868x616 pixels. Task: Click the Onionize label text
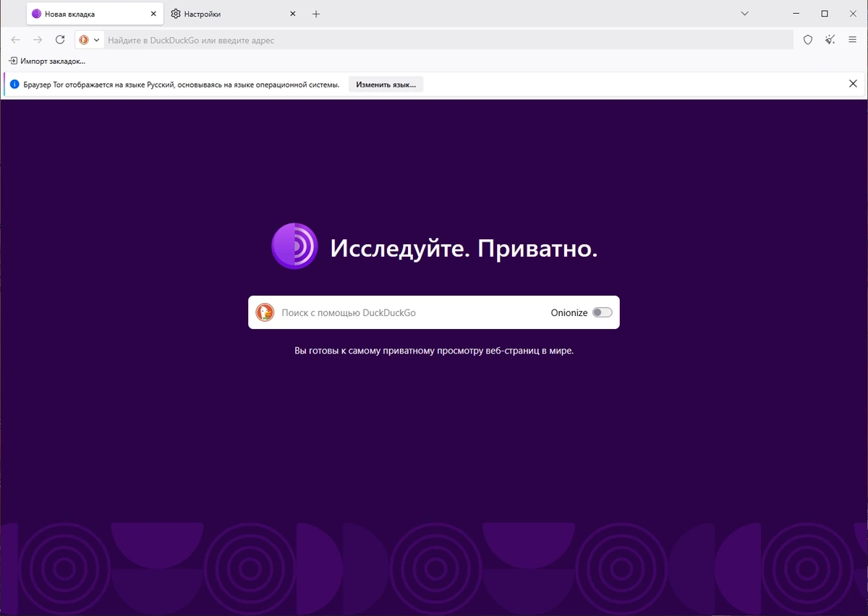[569, 313]
